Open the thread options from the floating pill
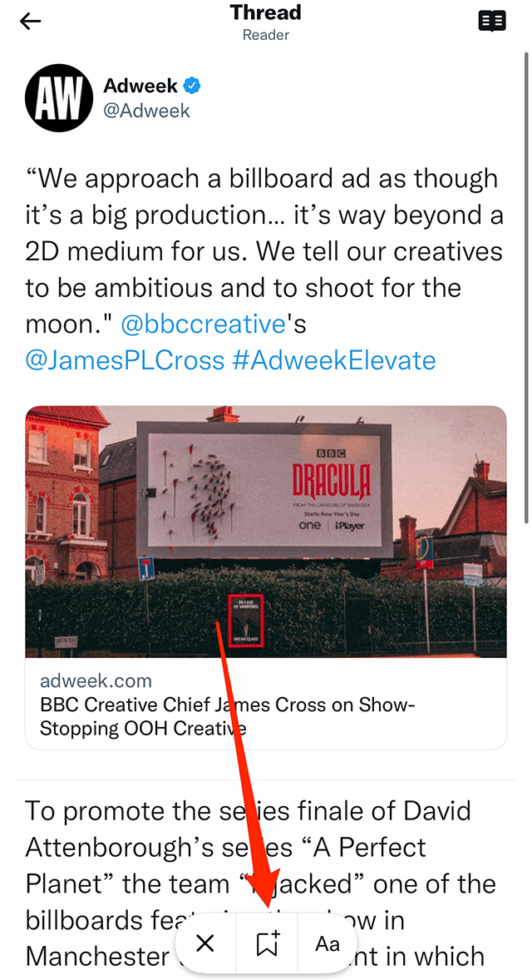Screen dimensions: 532x980 [265, 943]
